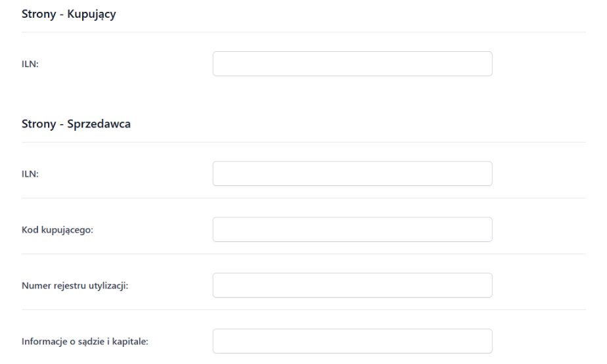Screen dimensions: 607x364
Task: Select the court and capital information box
Action: [352, 341]
